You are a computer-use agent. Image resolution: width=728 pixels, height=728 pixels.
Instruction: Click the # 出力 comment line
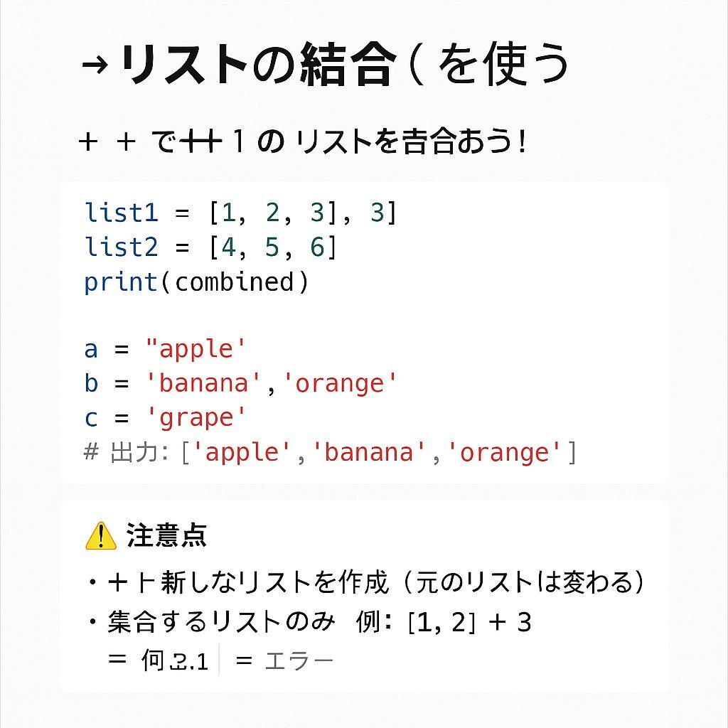point(330,452)
